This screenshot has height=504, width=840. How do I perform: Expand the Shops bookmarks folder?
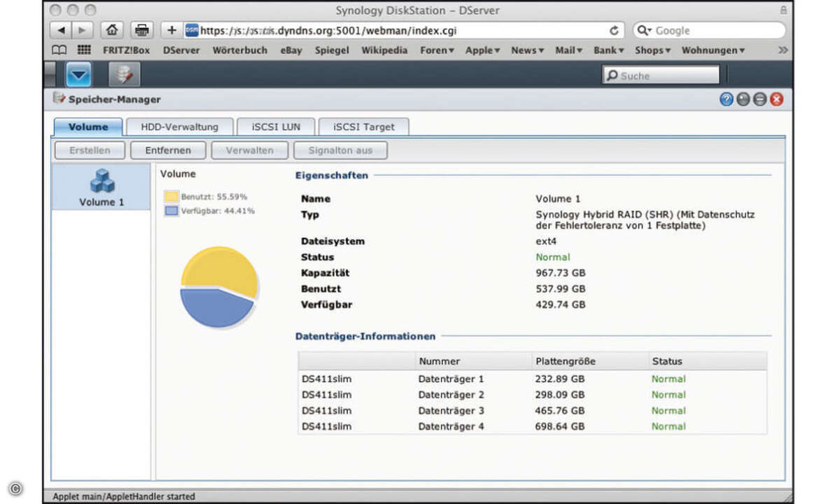653,50
